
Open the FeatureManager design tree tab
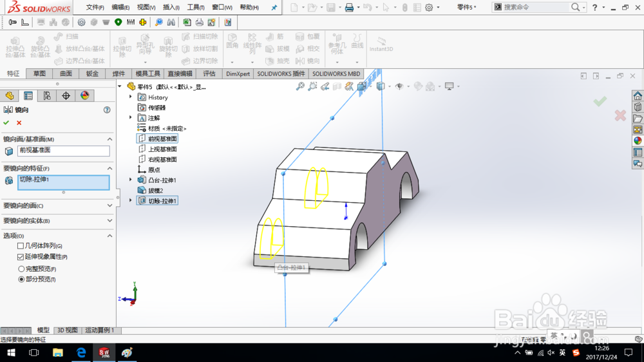click(10, 96)
